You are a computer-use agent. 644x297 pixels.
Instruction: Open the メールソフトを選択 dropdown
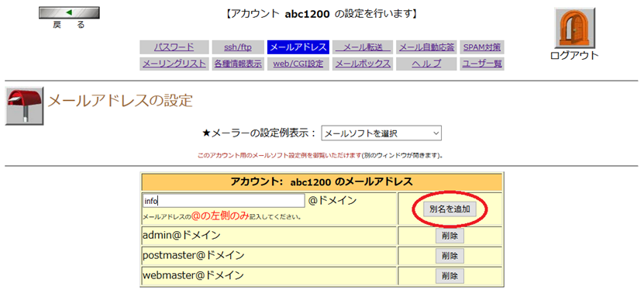tap(381, 133)
